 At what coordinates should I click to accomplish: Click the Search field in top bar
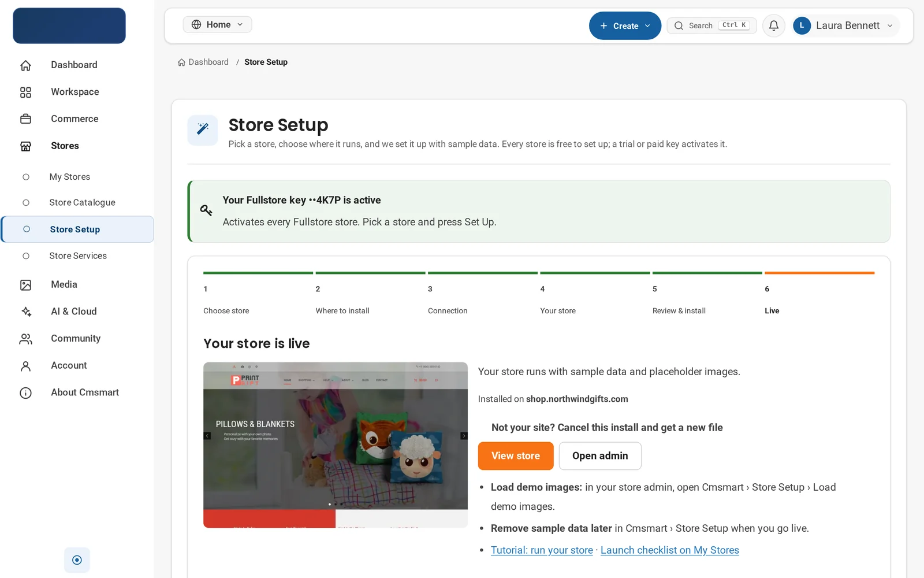[711, 25]
